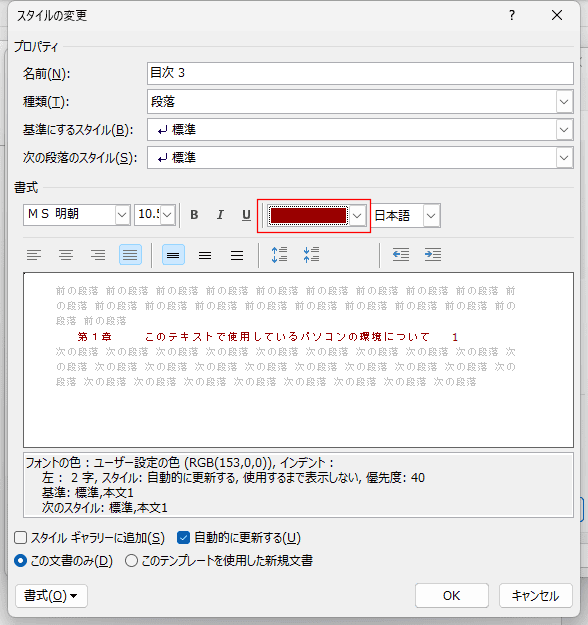Confirm changes with OK button
This screenshot has width=588, height=625.
452,596
